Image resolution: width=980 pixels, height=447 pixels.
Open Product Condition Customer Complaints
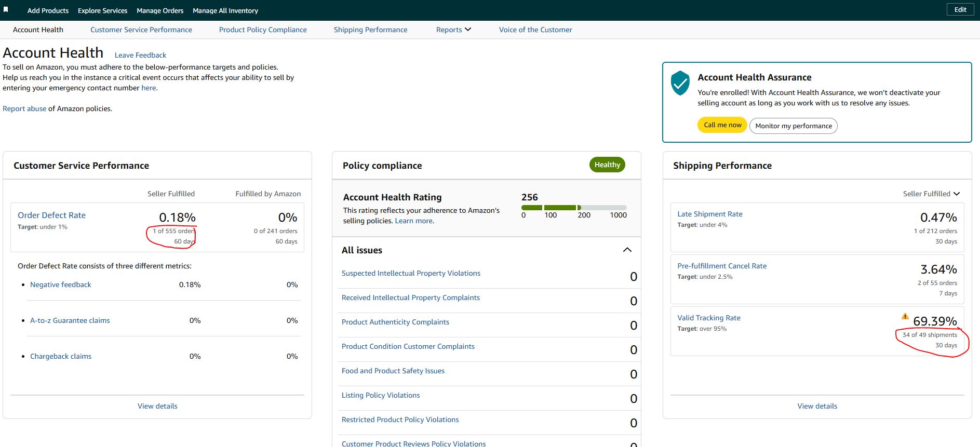coord(408,346)
